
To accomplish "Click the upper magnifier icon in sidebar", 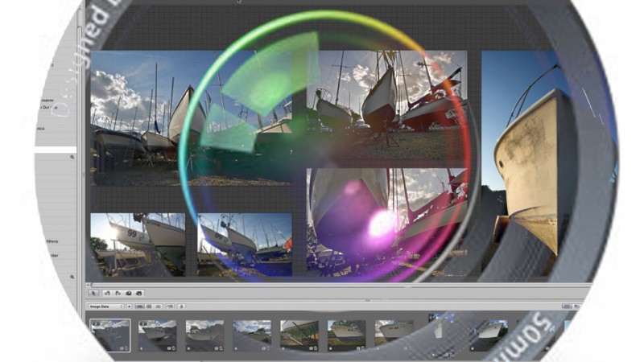I will click(72, 158).
